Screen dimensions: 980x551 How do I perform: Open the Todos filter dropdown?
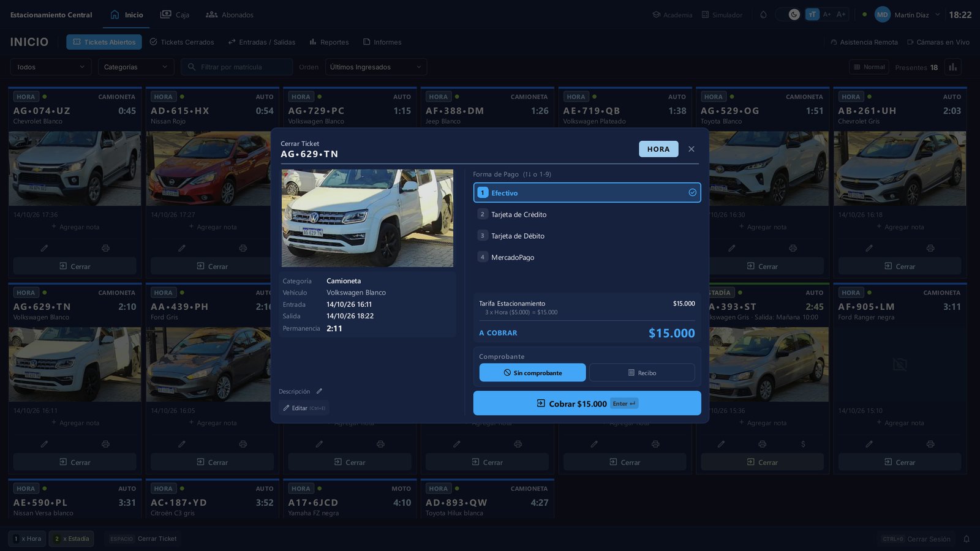click(51, 67)
